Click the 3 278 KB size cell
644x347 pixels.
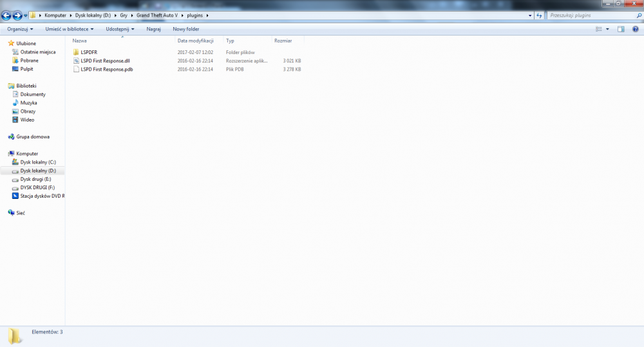[292, 70]
